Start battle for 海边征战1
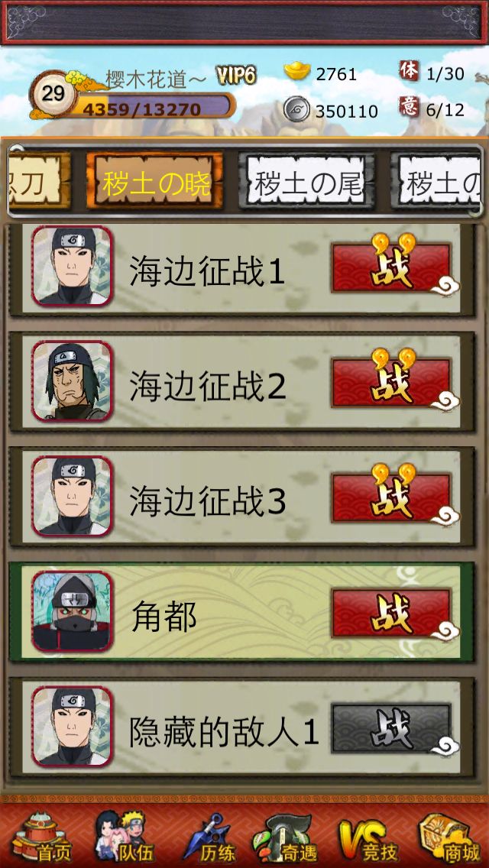 [392, 268]
